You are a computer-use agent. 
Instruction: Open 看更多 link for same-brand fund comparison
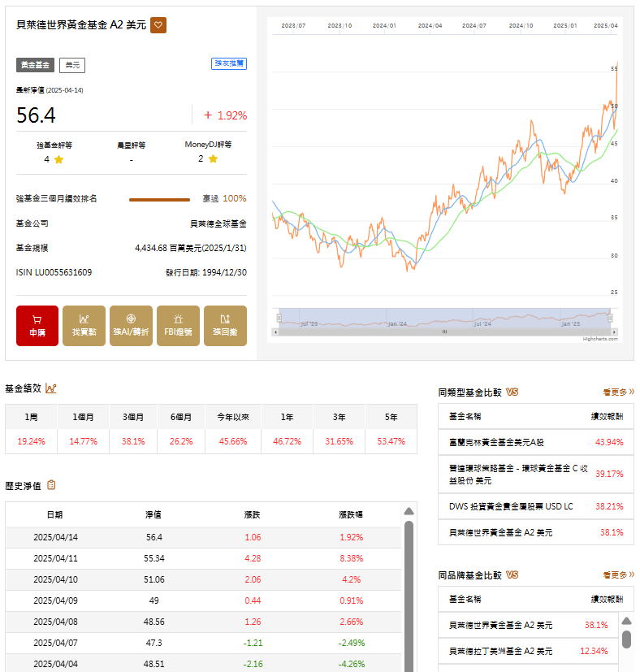pyautogui.click(x=619, y=574)
